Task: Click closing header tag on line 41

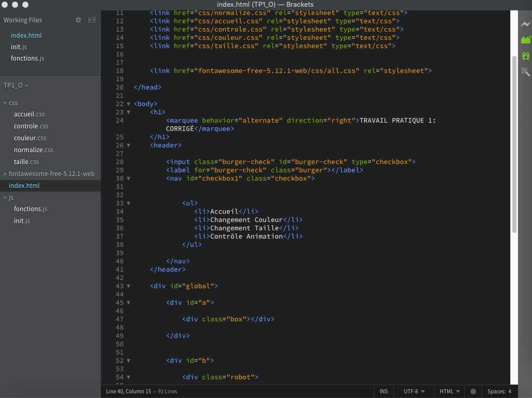Action: [168, 270]
